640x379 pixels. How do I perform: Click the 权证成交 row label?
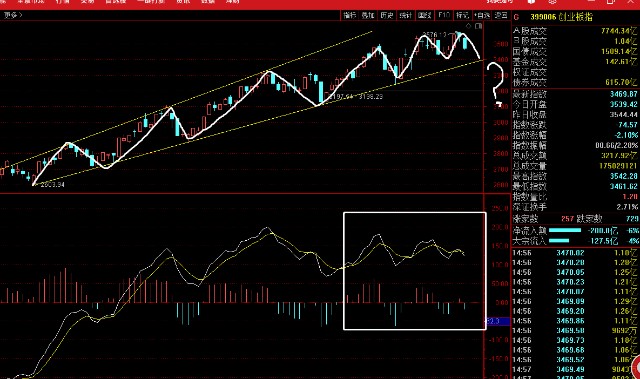(529, 72)
